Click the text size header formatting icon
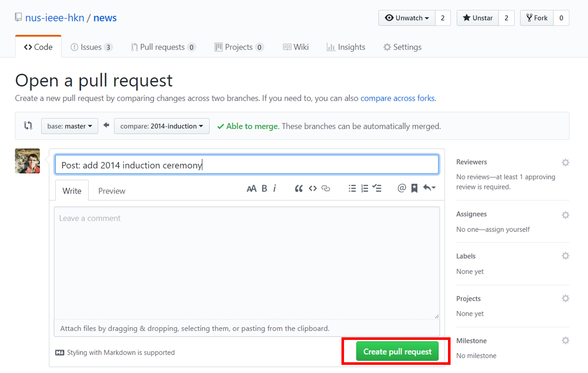 coord(251,188)
